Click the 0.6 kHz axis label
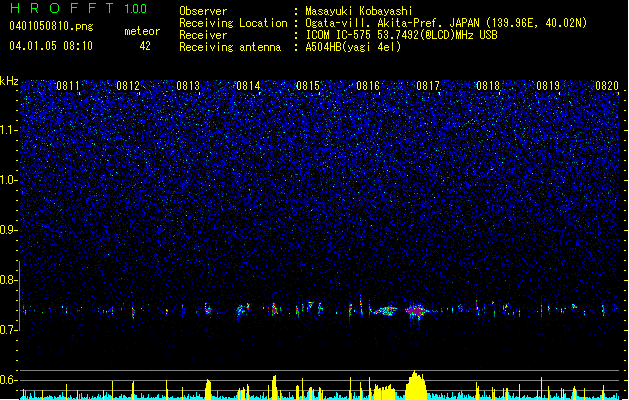 9,380
